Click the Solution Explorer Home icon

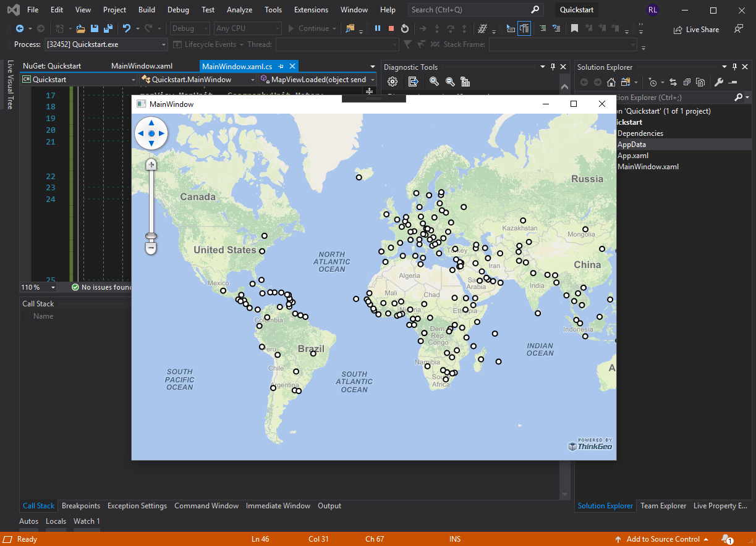pyautogui.click(x=611, y=82)
